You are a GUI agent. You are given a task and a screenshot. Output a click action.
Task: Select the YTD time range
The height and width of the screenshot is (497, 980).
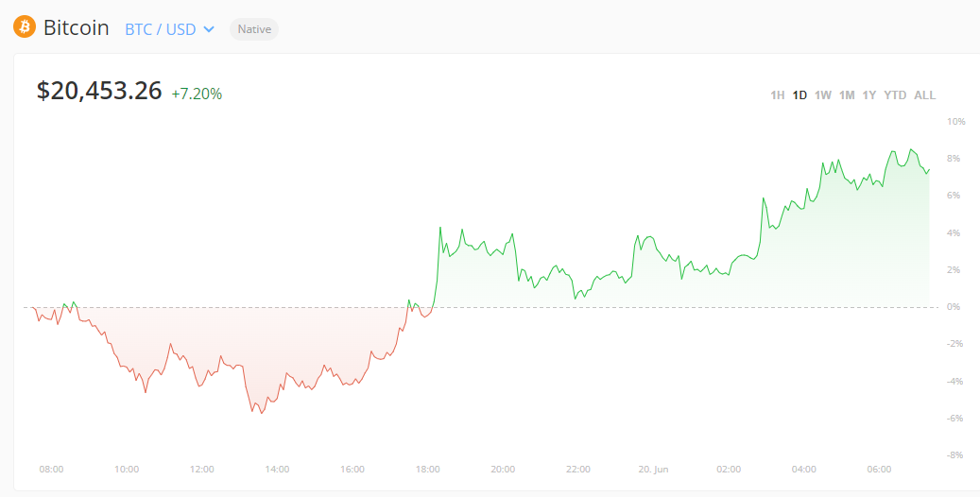tap(895, 95)
